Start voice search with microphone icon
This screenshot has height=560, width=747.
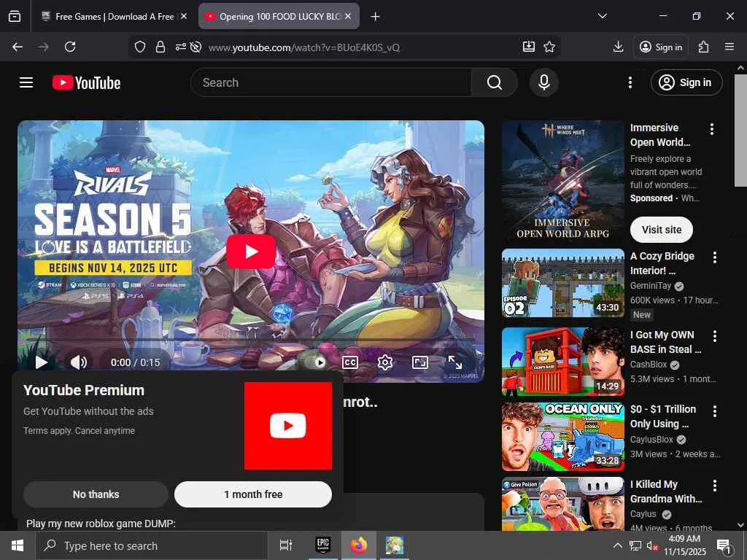point(543,82)
